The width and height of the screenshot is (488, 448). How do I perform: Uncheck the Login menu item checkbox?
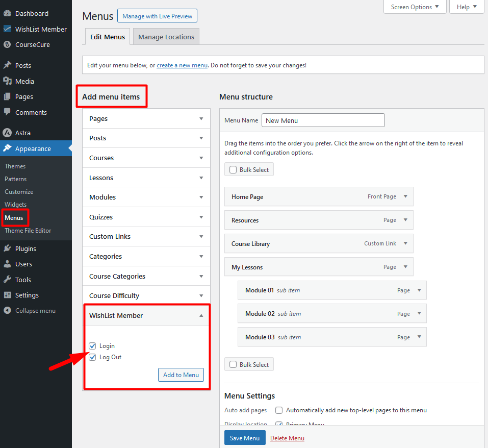(92, 345)
